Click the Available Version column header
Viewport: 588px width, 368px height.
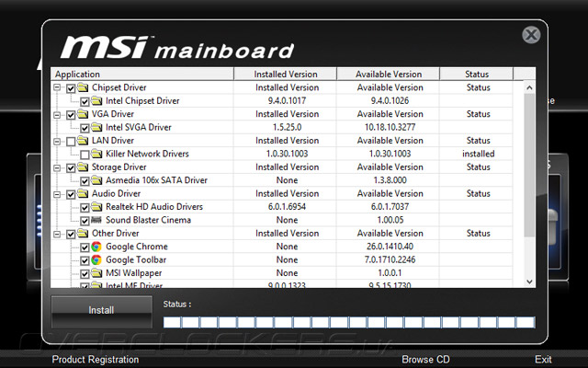click(388, 74)
